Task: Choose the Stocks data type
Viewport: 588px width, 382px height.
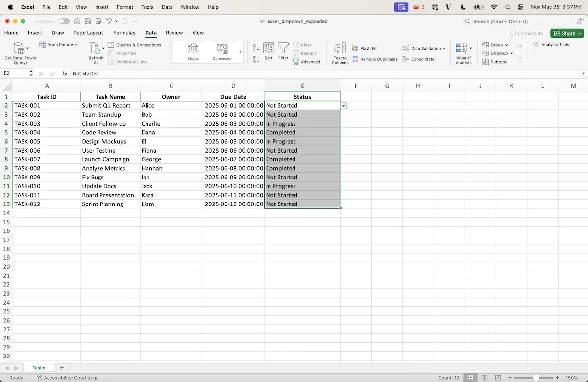Action: point(193,51)
